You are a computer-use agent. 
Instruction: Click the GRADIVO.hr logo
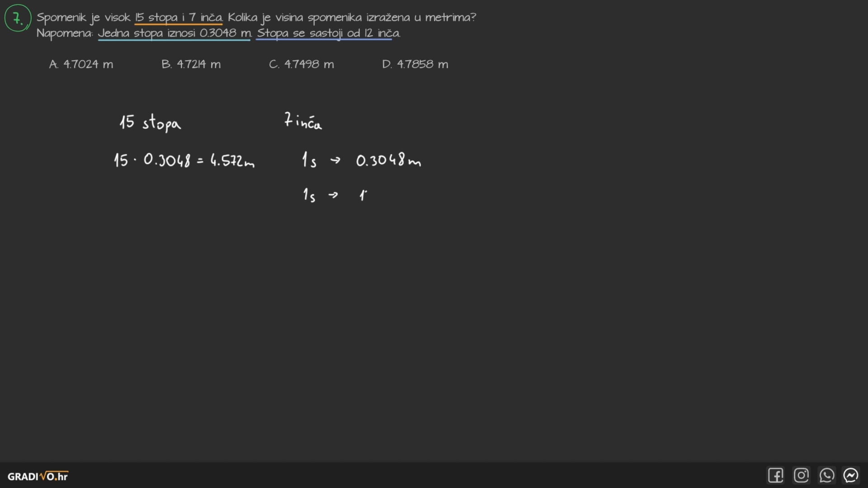click(38, 476)
